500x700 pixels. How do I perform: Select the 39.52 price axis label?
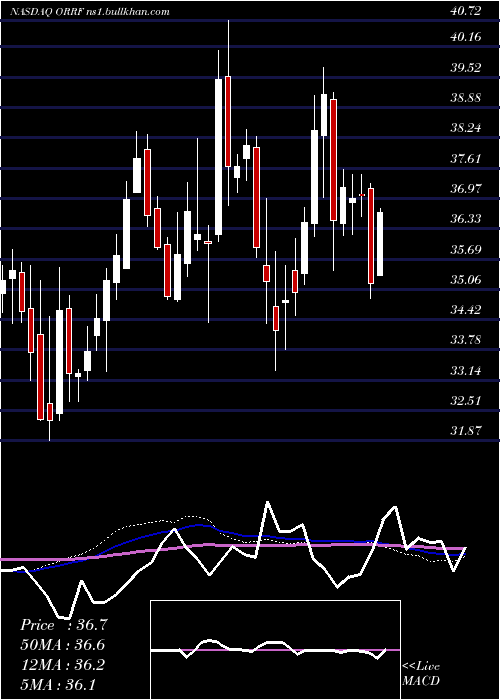pos(466,67)
